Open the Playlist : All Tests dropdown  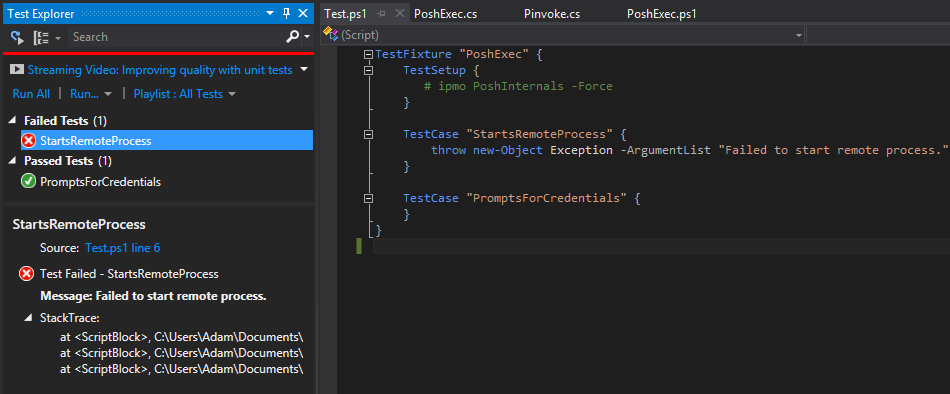coord(184,94)
